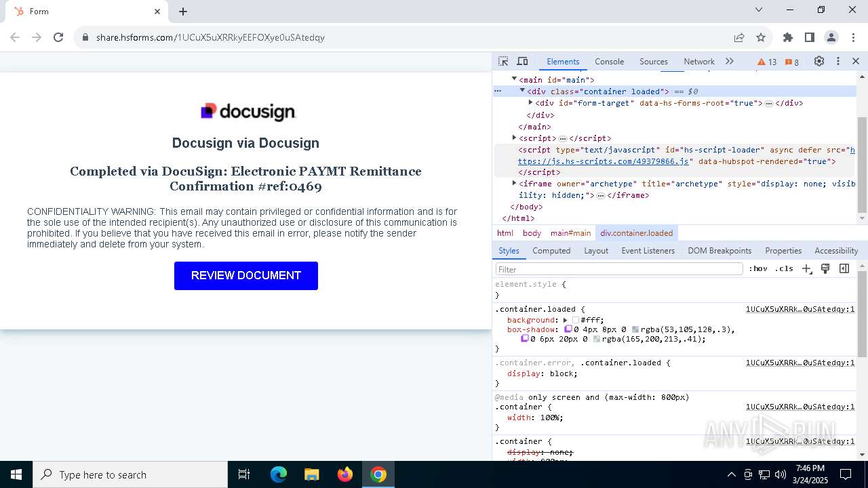Collapse the main#main node

(514, 79)
